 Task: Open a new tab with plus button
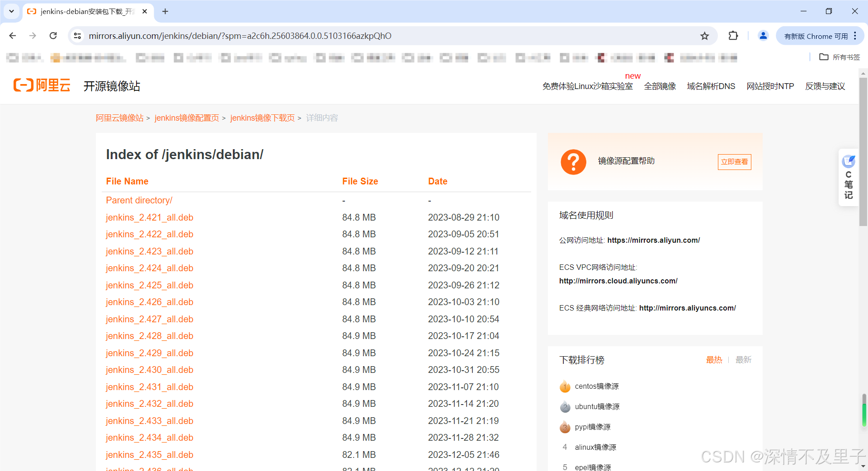click(165, 11)
